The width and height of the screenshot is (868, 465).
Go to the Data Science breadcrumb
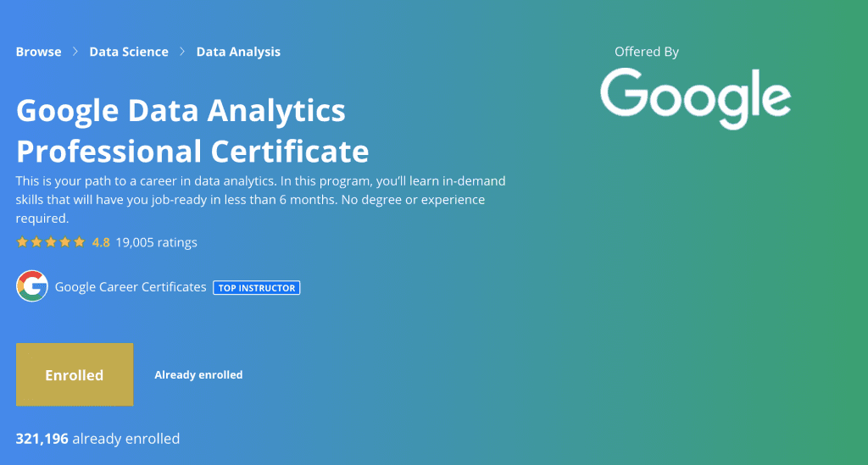pyautogui.click(x=129, y=52)
